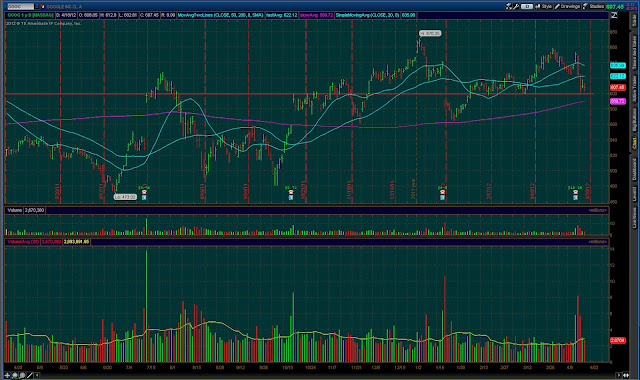Click the red volume average axis label
The width and height of the screenshot is (640, 380).
[x=618, y=340]
